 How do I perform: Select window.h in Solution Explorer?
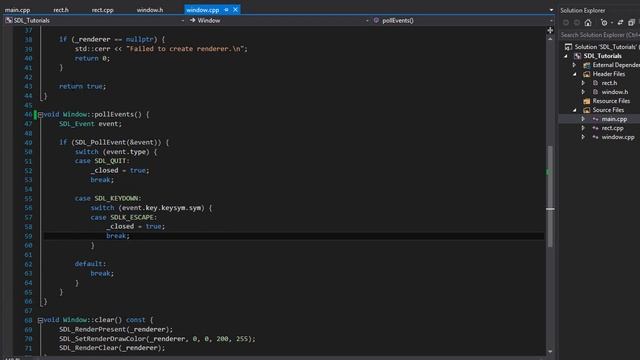pos(615,92)
